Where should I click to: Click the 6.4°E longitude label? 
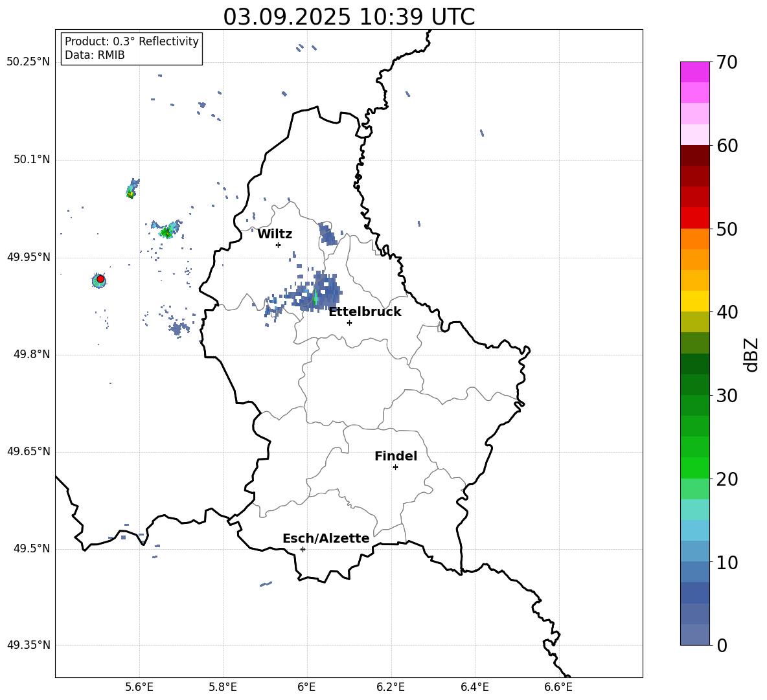(474, 687)
